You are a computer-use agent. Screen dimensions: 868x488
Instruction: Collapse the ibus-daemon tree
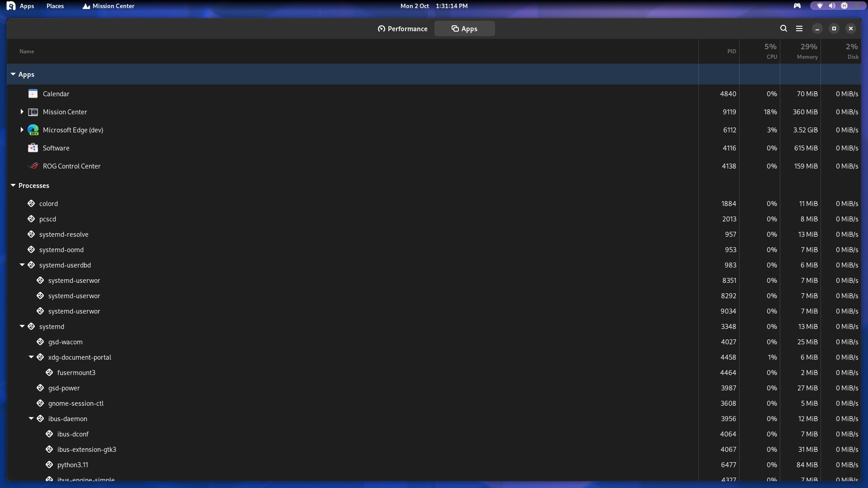click(31, 418)
